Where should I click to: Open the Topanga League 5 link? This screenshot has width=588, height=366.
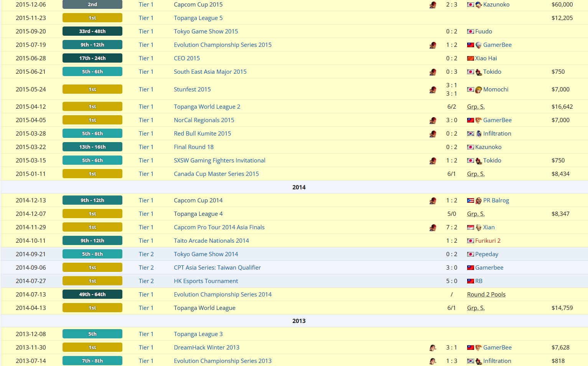pyautogui.click(x=198, y=18)
